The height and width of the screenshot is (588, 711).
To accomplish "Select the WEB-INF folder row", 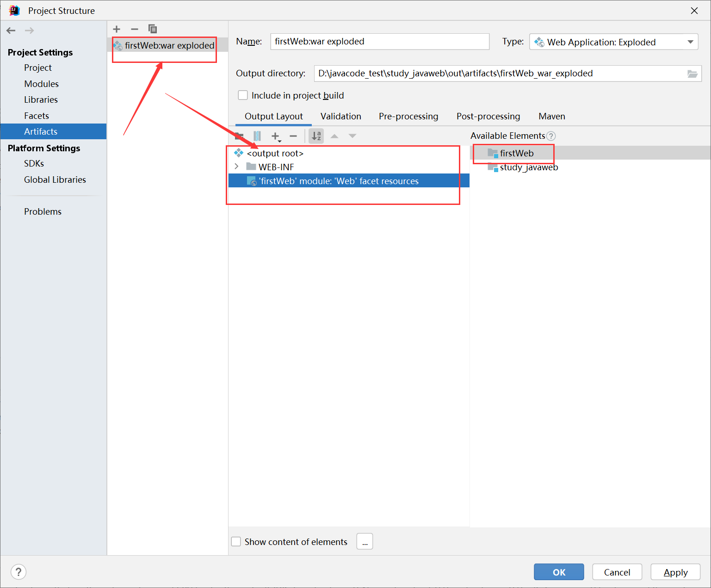I will click(x=349, y=167).
